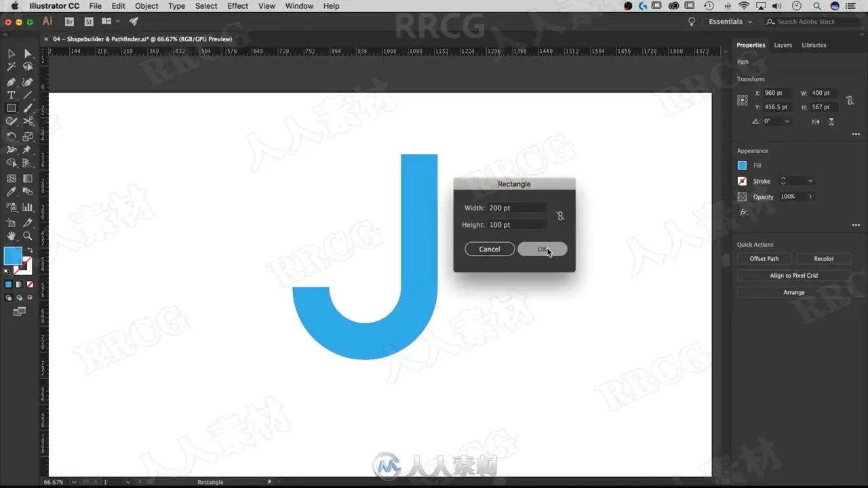
Task: Set color mode below fill swatch
Action: [9, 285]
